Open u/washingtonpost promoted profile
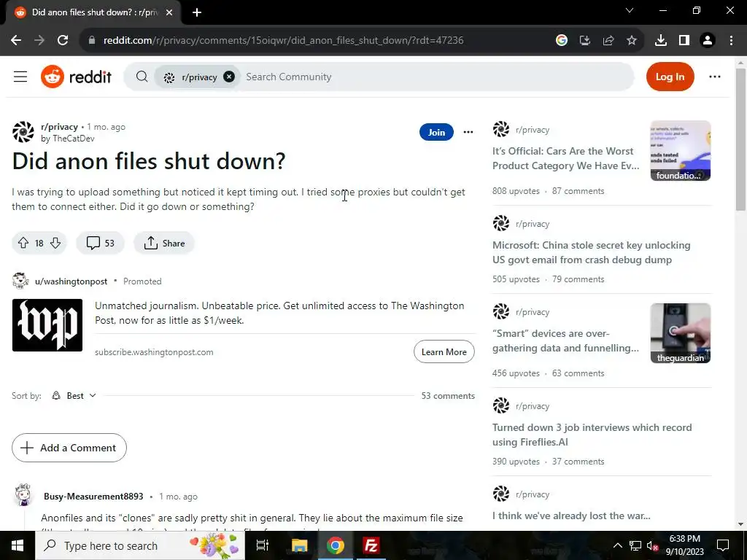This screenshot has width=747, height=560. (71, 281)
